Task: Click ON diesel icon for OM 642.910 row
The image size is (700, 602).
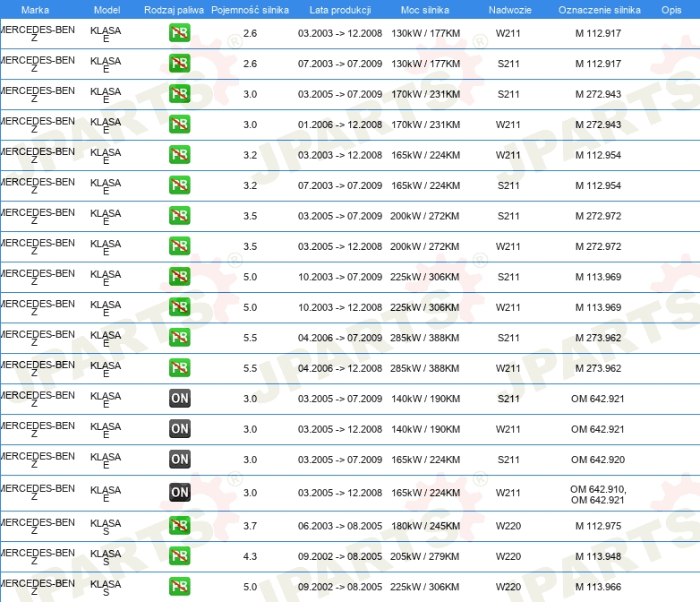Action: point(179,493)
